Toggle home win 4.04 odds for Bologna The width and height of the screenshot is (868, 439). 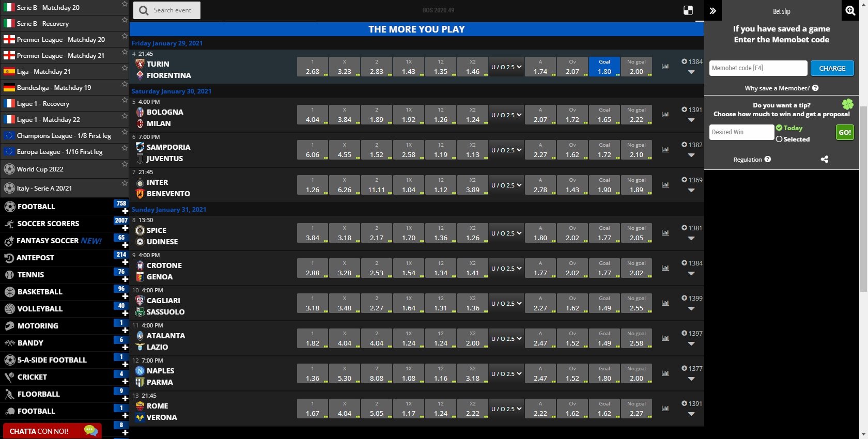tap(313, 115)
